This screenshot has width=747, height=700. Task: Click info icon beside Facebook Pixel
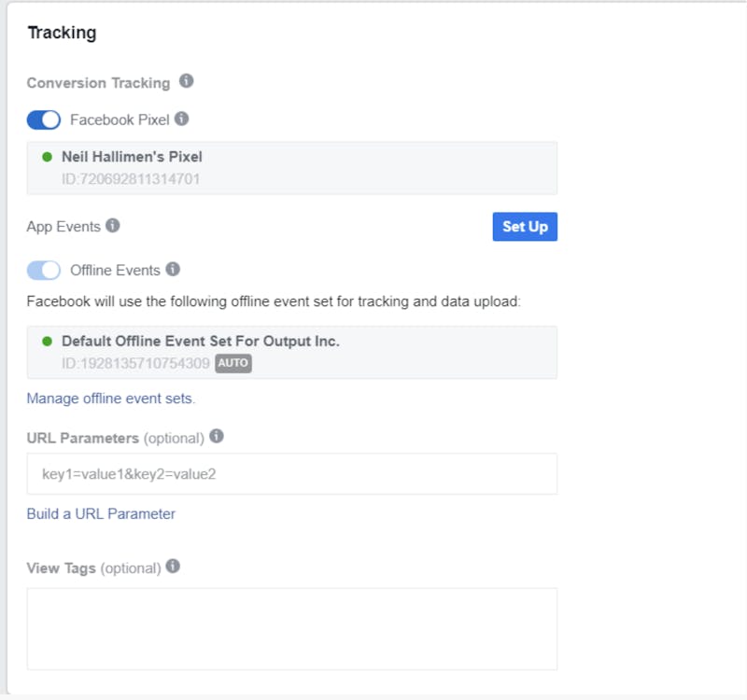(x=181, y=119)
